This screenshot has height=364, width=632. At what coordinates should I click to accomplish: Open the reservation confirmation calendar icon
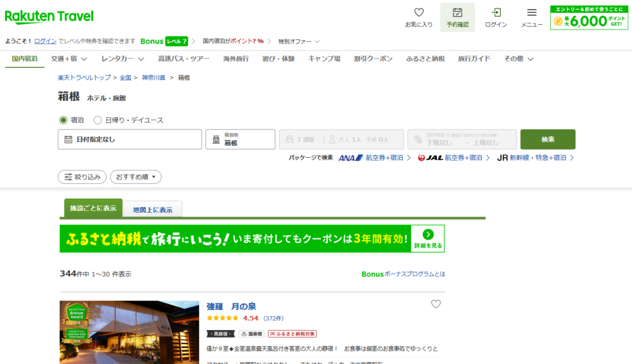point(457,12)
